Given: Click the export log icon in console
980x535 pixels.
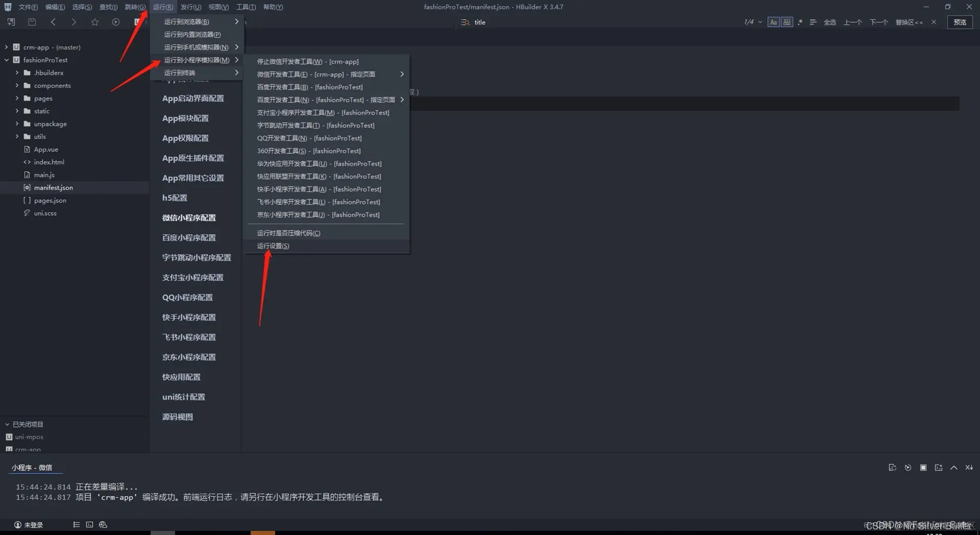Looking at the screenshot, I should click(892, 467).
